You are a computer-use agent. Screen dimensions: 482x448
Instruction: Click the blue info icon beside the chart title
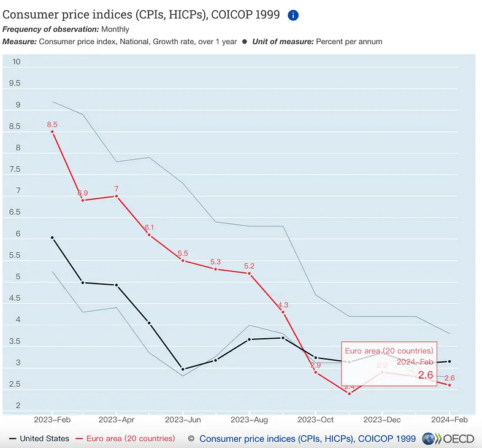293,15
